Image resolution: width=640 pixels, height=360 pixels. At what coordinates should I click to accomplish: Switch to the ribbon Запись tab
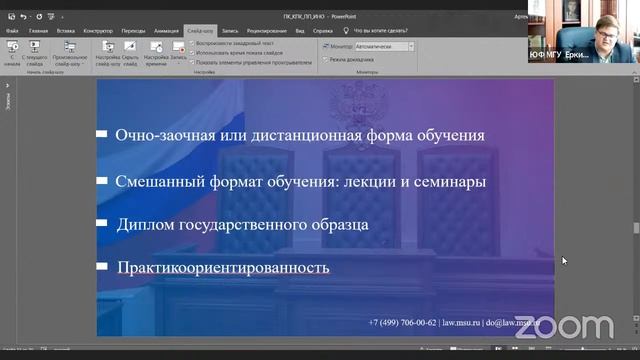pyautogui.click(x=230, y=31)
